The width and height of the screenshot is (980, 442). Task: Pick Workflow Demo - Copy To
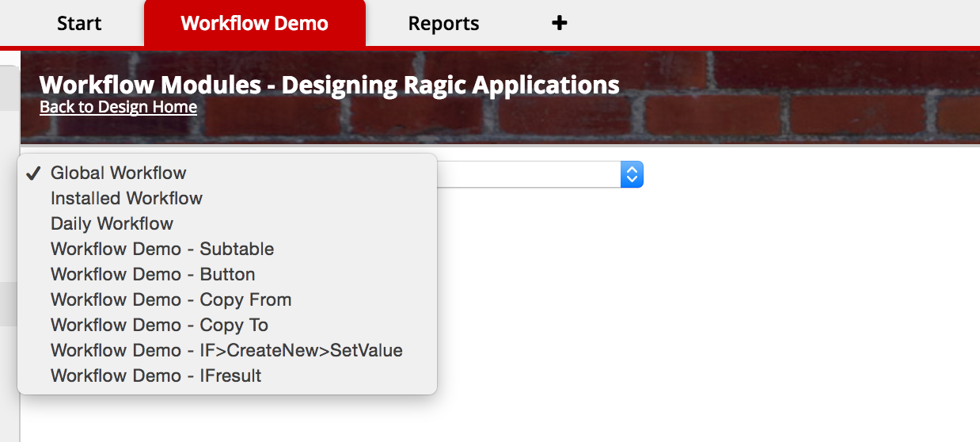[227, 325]
